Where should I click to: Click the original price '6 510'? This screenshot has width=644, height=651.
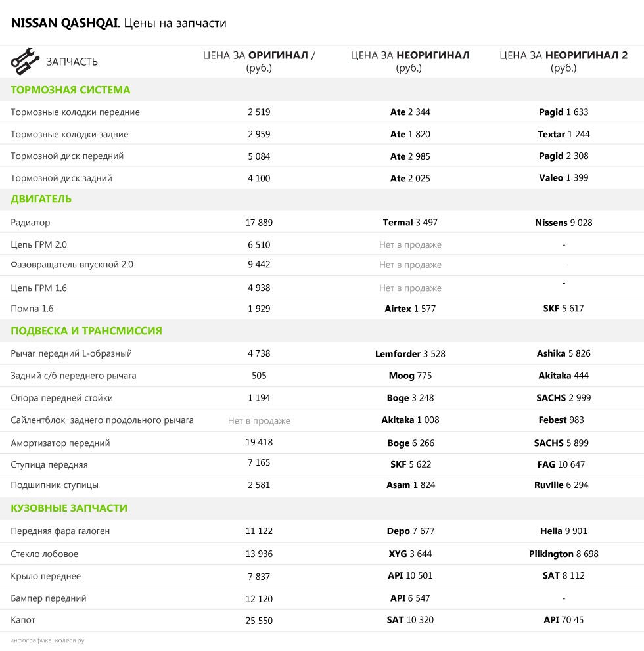(x=259, y=245)
